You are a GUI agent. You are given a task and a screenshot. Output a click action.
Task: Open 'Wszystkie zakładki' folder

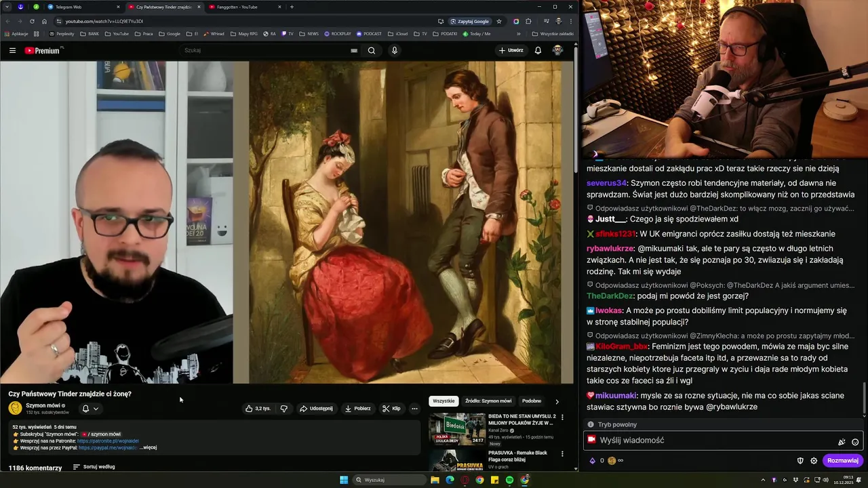tap(553, 33)
